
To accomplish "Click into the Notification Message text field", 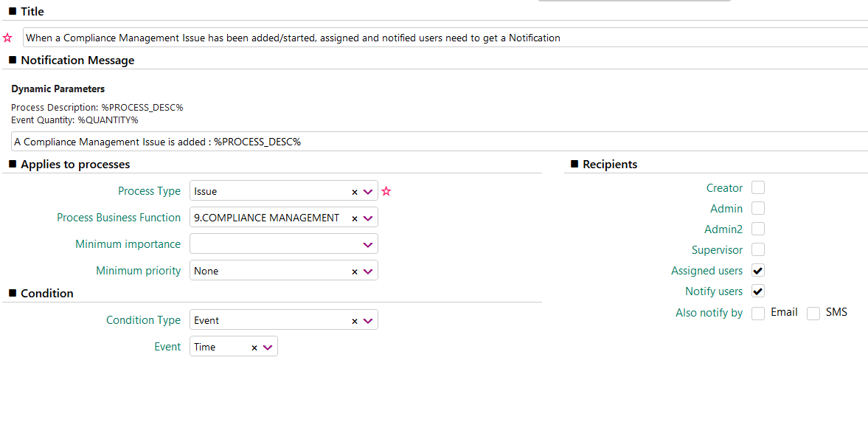I will pos(440,142).
